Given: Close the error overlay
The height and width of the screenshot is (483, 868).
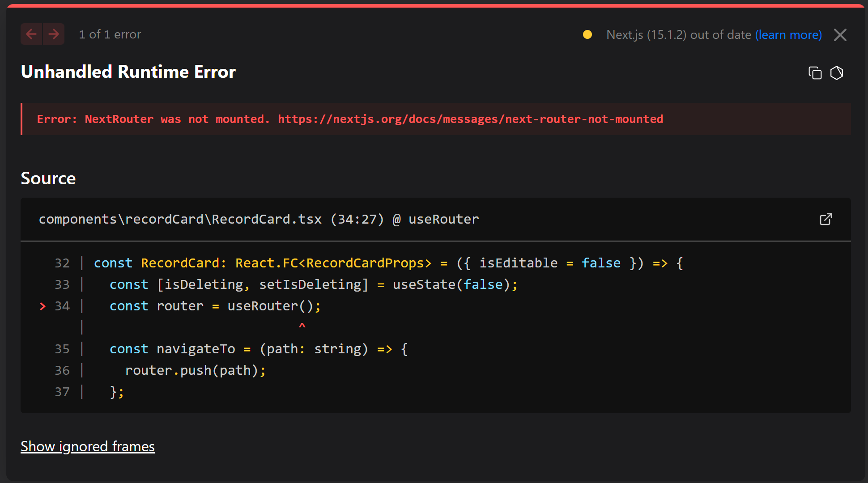Looking at the screenshot, I should [840, 35].
